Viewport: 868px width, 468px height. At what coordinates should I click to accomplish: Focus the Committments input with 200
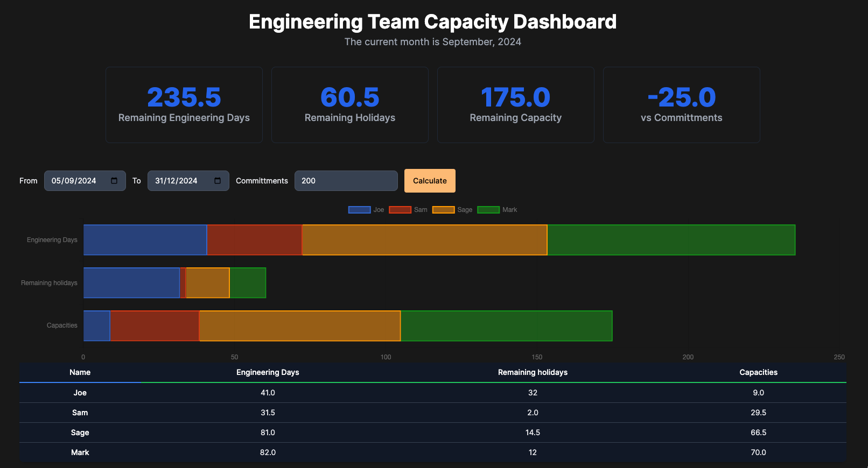tap(346, 181)
